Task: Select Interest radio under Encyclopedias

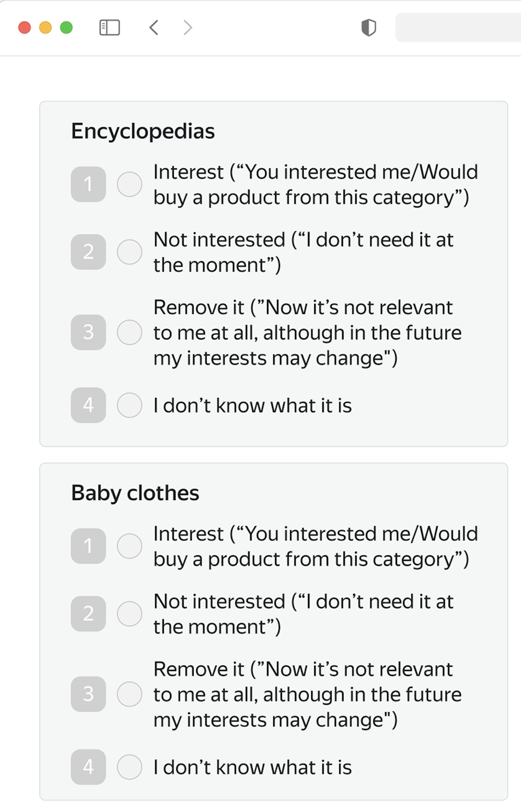Action: pos(129,184)
